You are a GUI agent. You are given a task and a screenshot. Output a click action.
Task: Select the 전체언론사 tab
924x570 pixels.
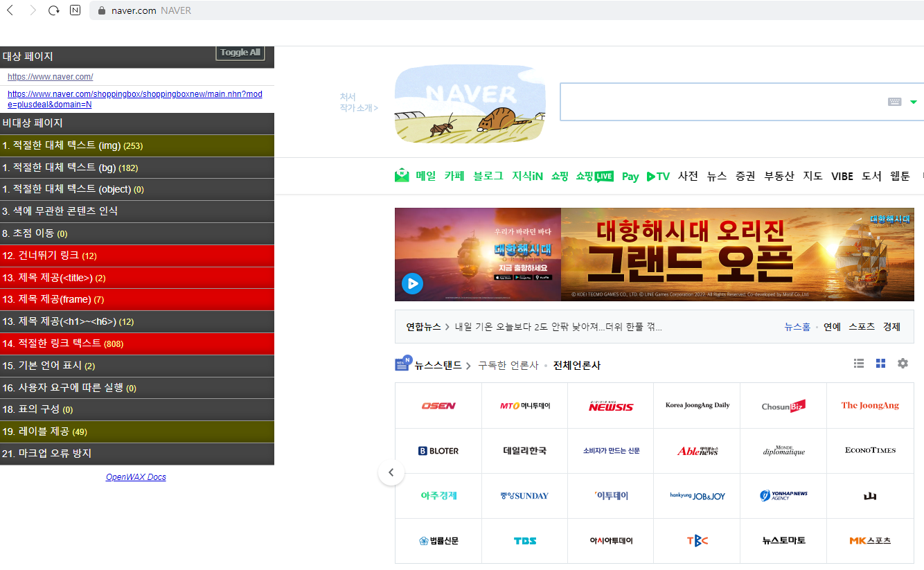click(577, 365)
